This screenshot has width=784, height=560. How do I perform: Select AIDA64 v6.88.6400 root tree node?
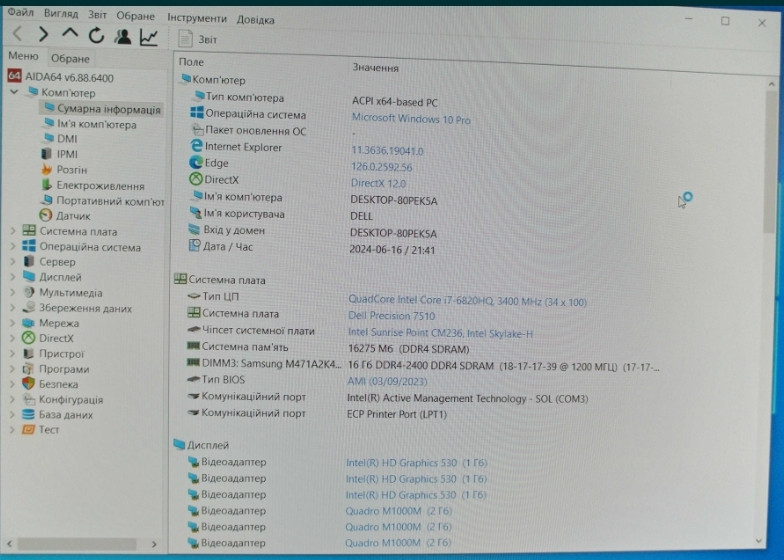pos(61,78)
